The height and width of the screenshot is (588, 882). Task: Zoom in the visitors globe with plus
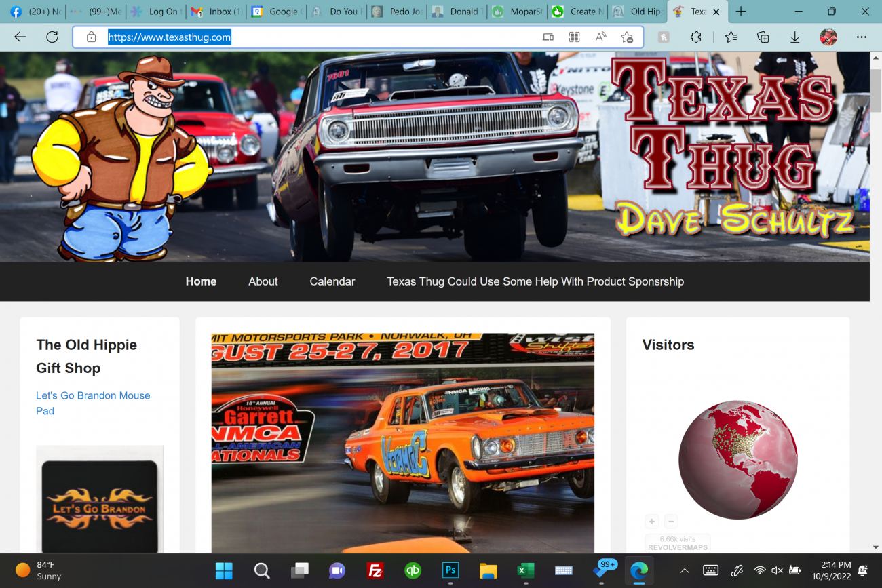[x=652, y=522]
